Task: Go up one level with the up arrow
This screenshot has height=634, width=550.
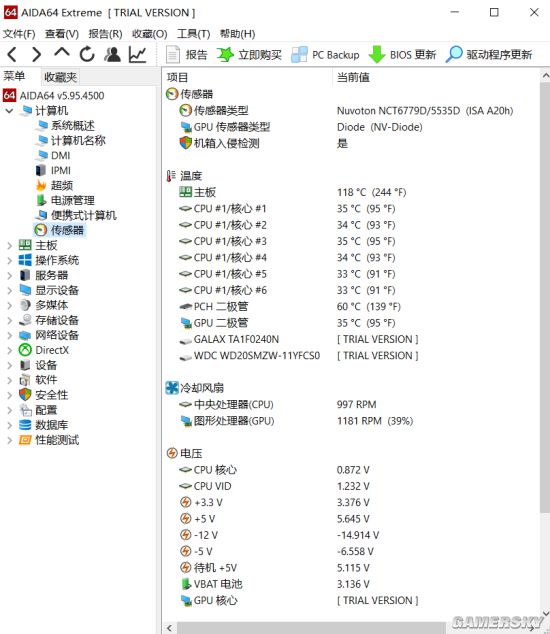Action: 61,53
